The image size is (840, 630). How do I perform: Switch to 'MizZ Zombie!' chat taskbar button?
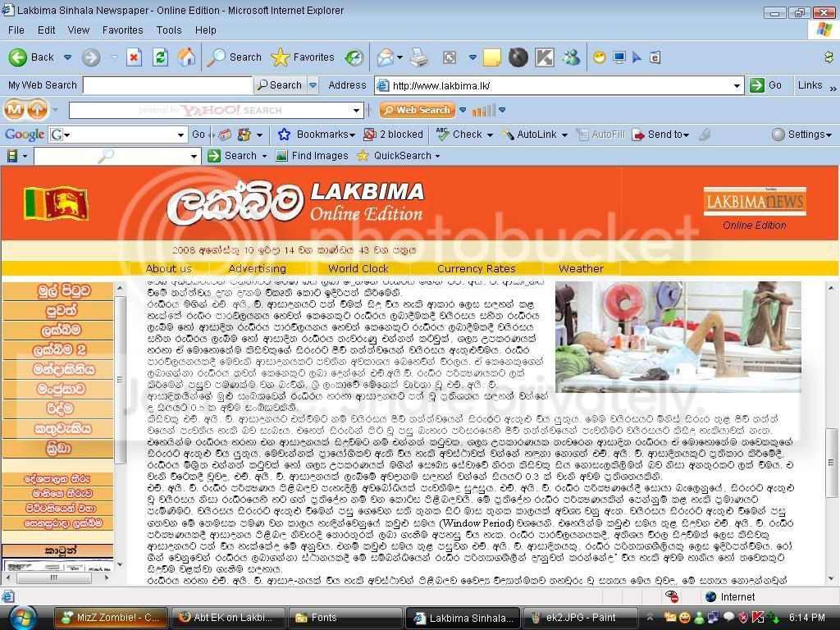tap(112, 618)
